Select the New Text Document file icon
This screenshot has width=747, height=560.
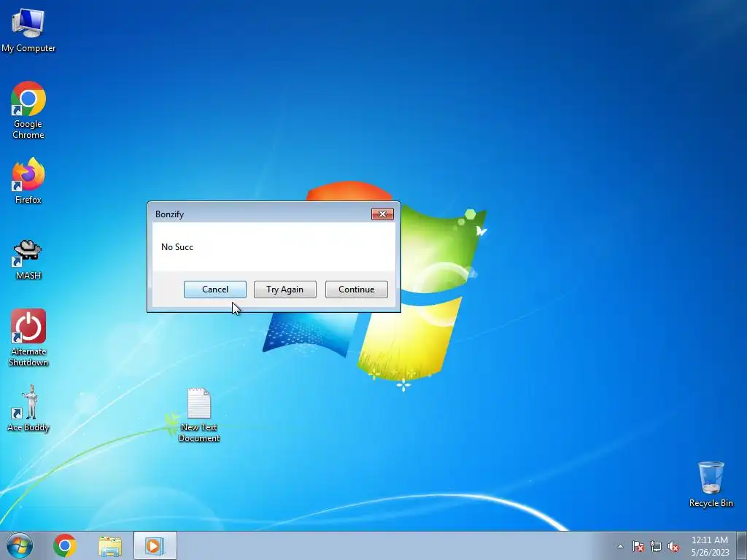click(x=199, y=415)
